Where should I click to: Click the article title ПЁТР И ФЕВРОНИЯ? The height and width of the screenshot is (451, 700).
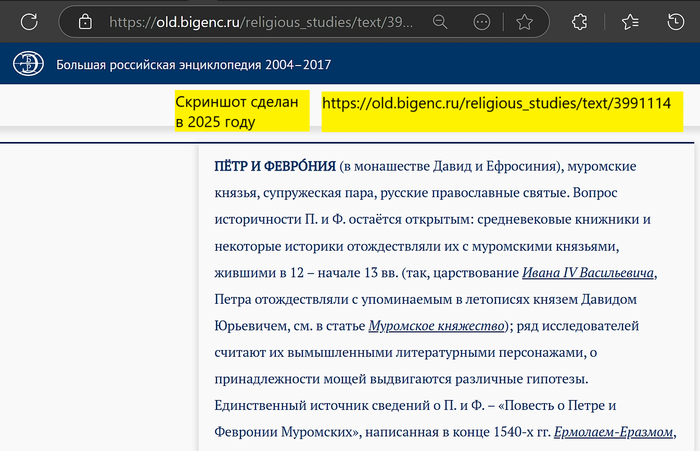point(275,166)
